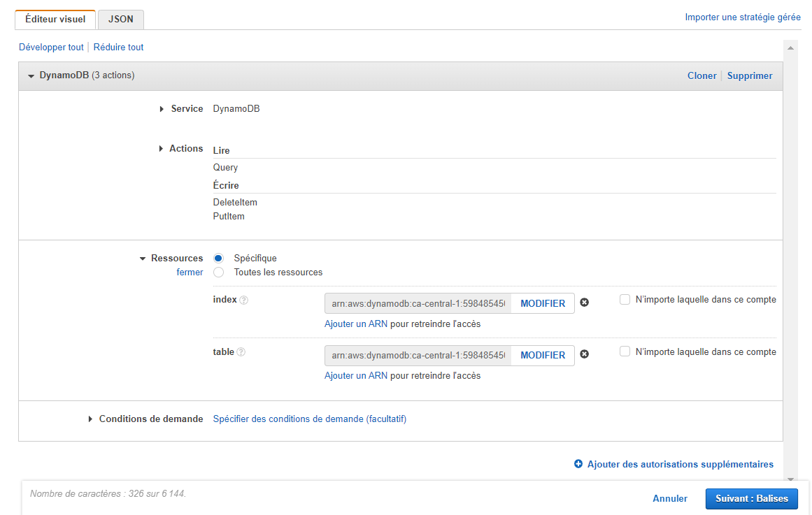Delete the statement via Supprimer
Screen dimensions: 812x515
click(x=749, y=75)
